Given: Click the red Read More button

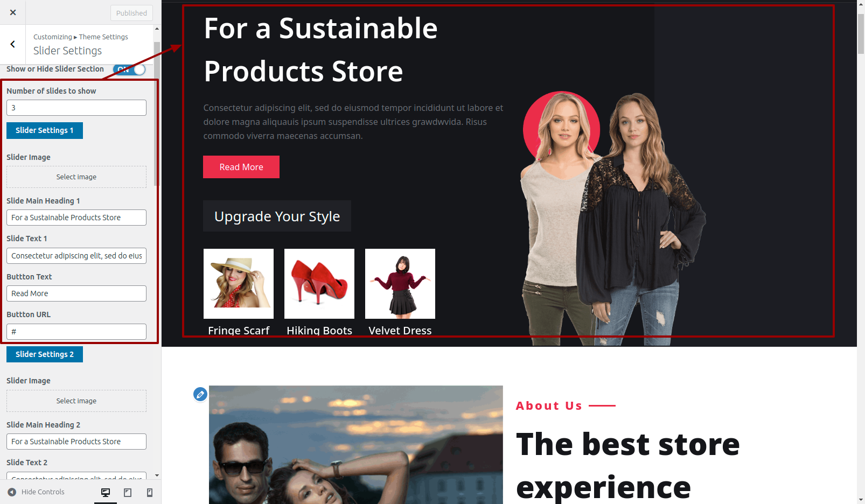Looking at the screenshot, I should tap(241, 167).
